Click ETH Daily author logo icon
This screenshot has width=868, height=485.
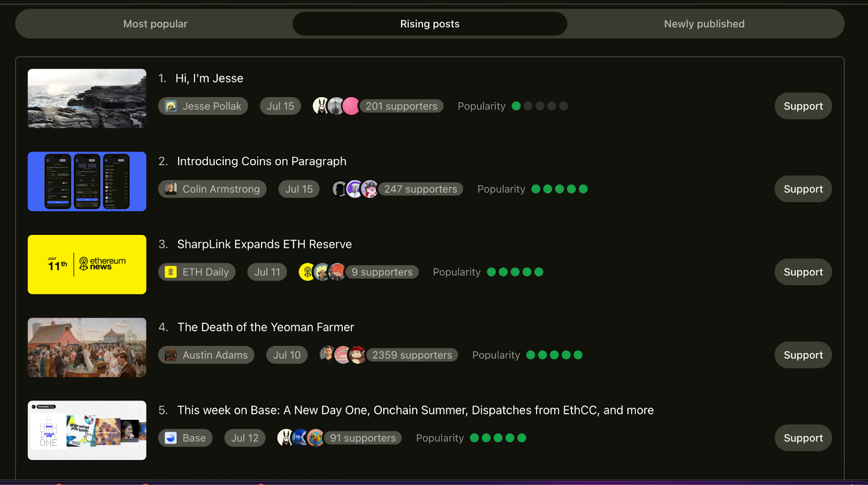point(171,272)
